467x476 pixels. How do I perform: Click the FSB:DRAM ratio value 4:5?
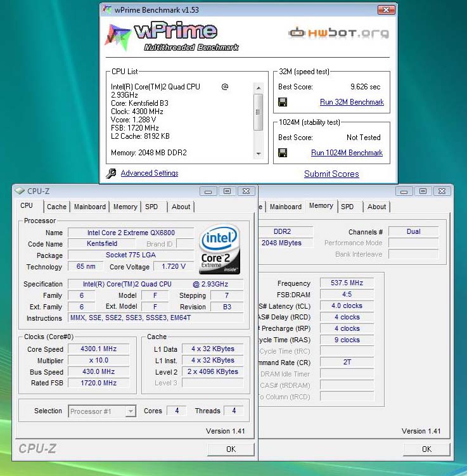[347, 295]
